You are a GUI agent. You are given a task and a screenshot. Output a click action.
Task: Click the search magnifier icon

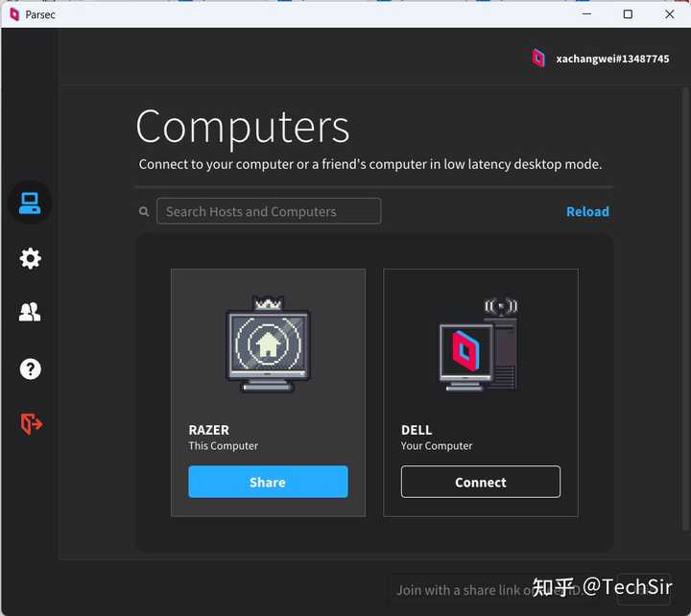(x=144, y=212)
